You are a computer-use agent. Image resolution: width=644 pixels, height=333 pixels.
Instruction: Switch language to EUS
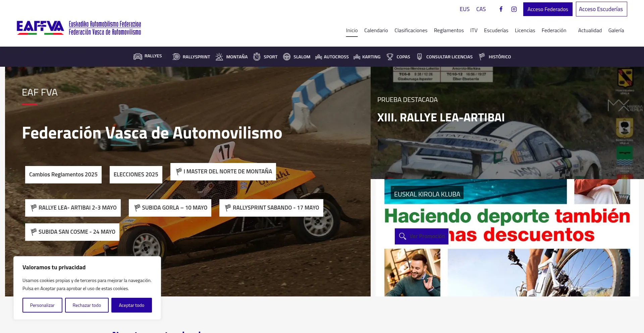coord(465,9)
